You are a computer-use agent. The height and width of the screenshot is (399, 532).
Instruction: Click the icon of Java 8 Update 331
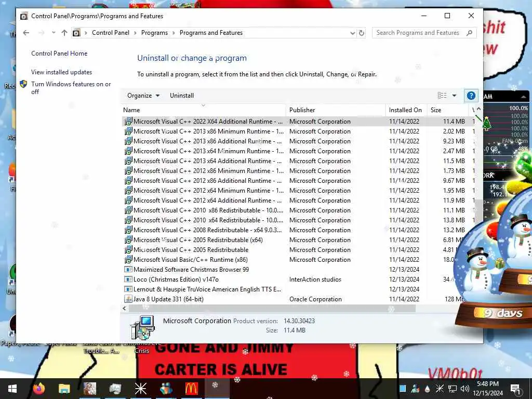[x=128, y=299]
